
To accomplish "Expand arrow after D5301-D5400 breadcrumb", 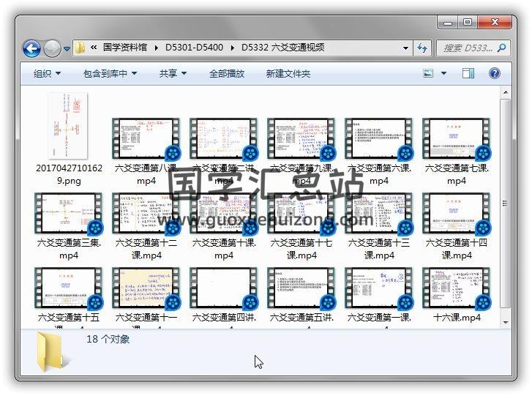I will 233,48.
